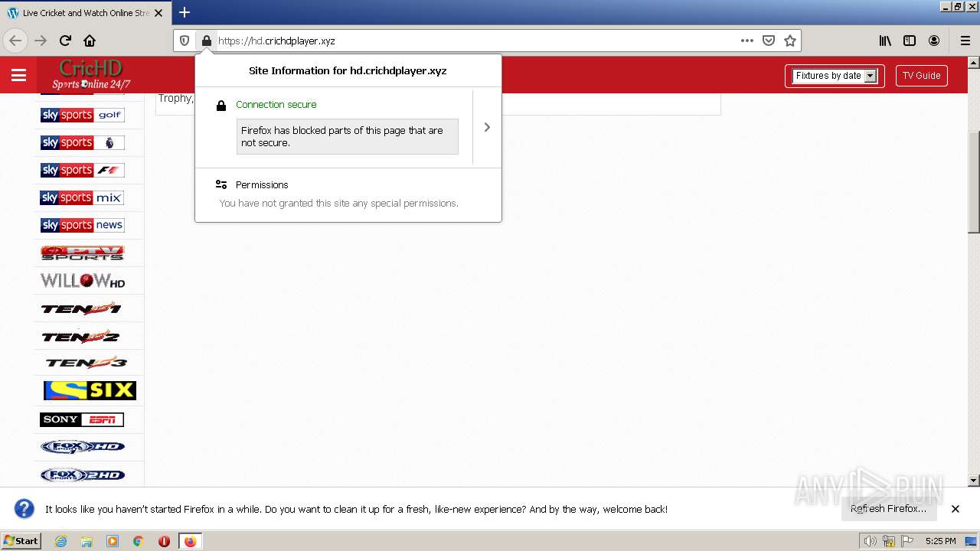Expand connection details arrow
The image size is (980, 551).
click(x=487, y=127)
